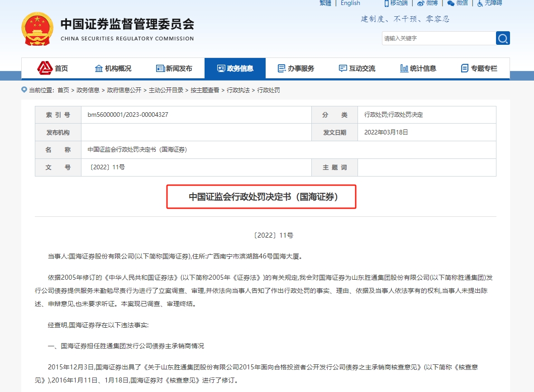Image resolution: width=534 pixels, height=392 pixels.
Task: Switch to traditional Chinese via 繁體 link
Action: click(325, 3)
